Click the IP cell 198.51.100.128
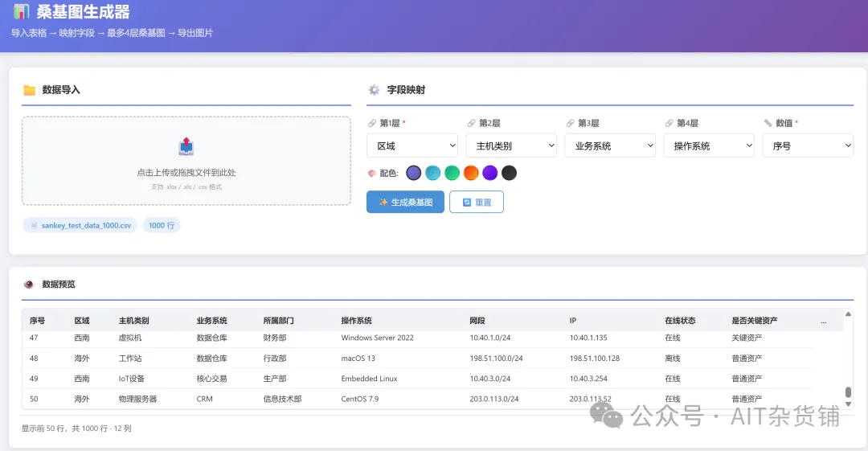Screen dimensions: 868x451 595,359
